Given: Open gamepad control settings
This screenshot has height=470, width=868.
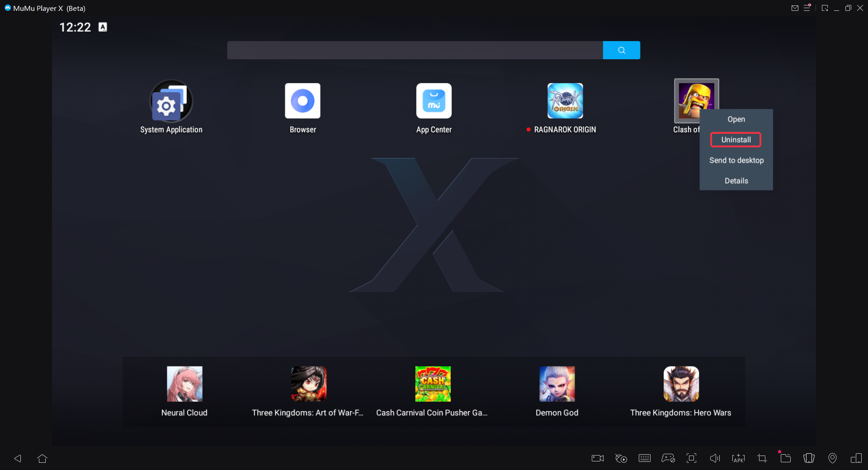Looking at the screenshot, I should point(668,458).
